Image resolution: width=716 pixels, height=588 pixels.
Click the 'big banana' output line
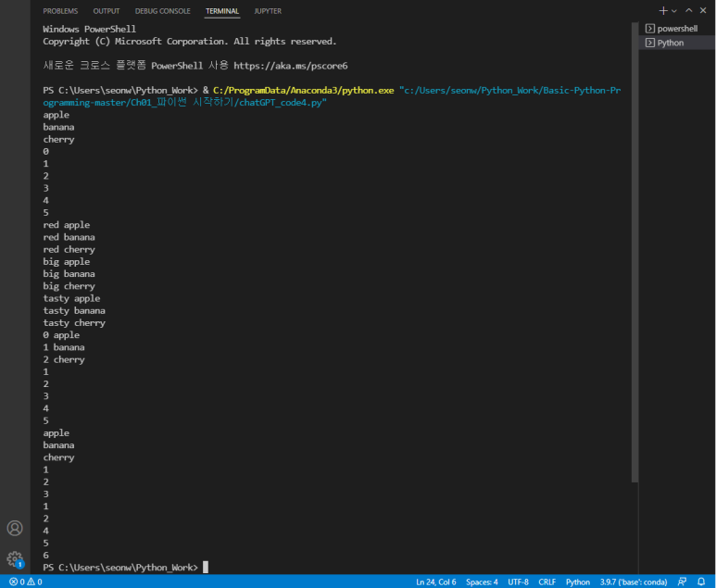click(x=69, y=274)
